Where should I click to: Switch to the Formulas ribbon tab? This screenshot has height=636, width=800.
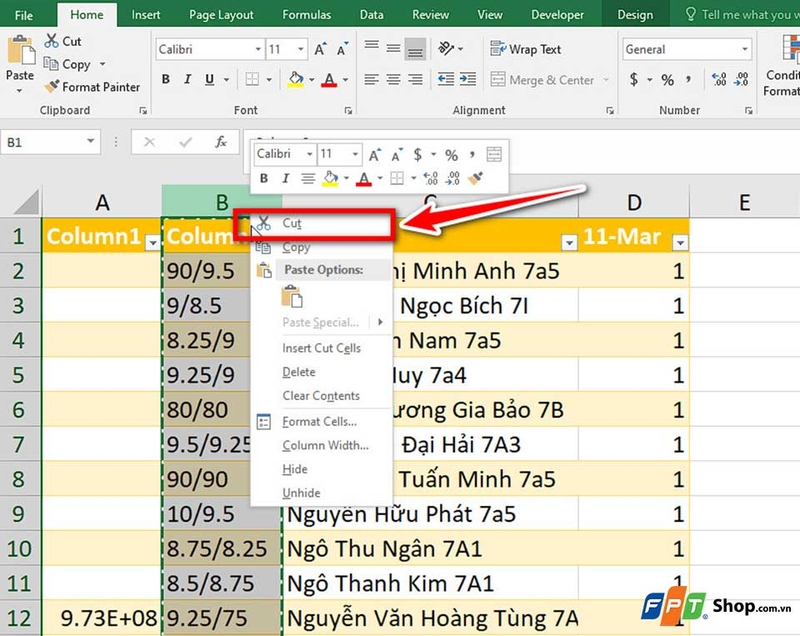click(306, 14)
